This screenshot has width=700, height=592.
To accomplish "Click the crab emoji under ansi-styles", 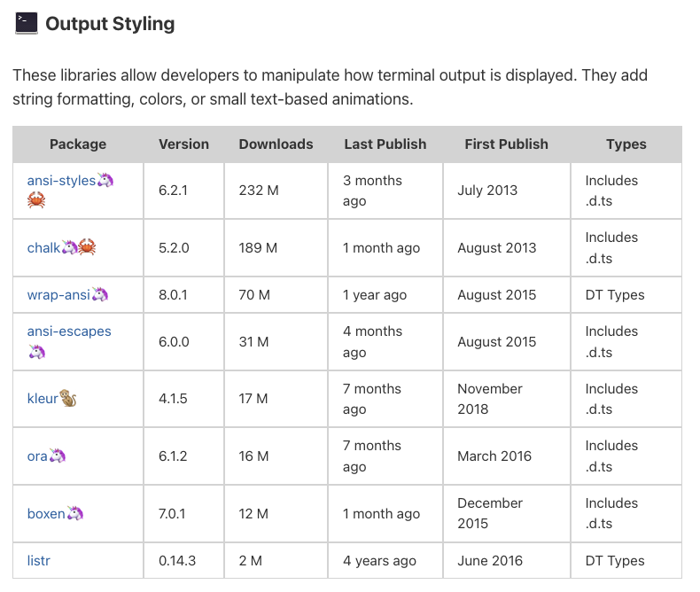I will pyautogui.click(x=36, y=200).
